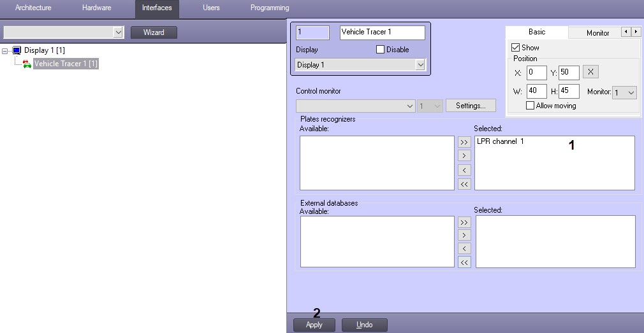This screenshot has width=644, height=333.
Task: Enable the Allow moving checkbox
Action: point(531,106)
